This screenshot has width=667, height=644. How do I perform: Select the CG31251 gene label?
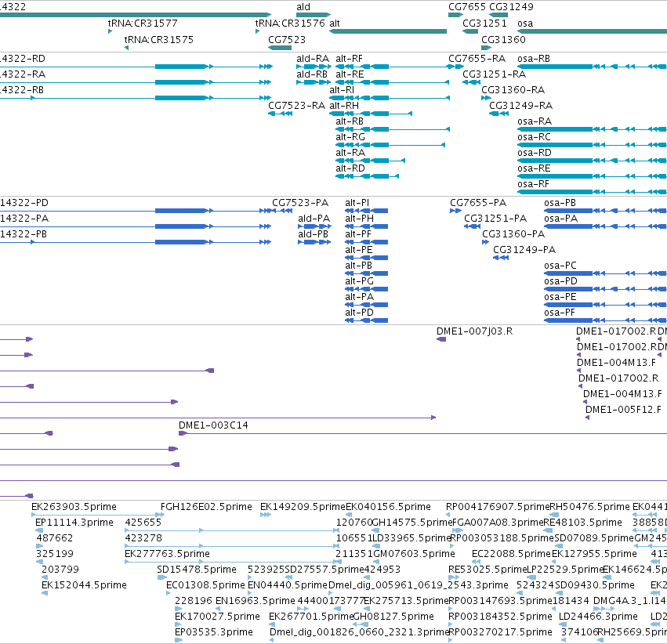coord(484,23)
